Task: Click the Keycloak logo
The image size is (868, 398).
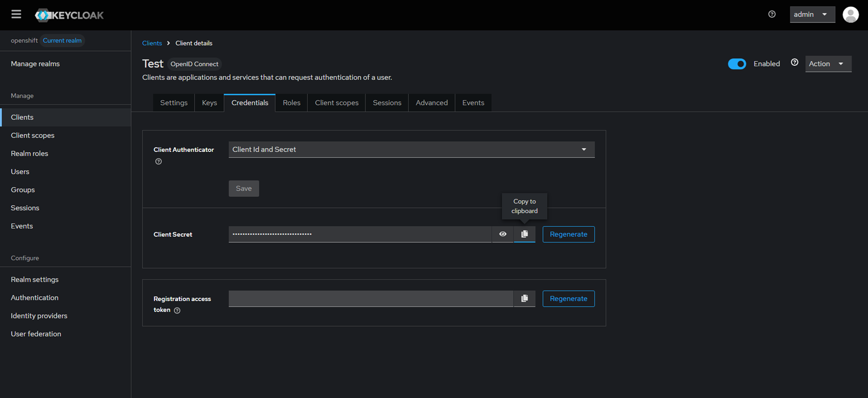Action: (69, 15)
